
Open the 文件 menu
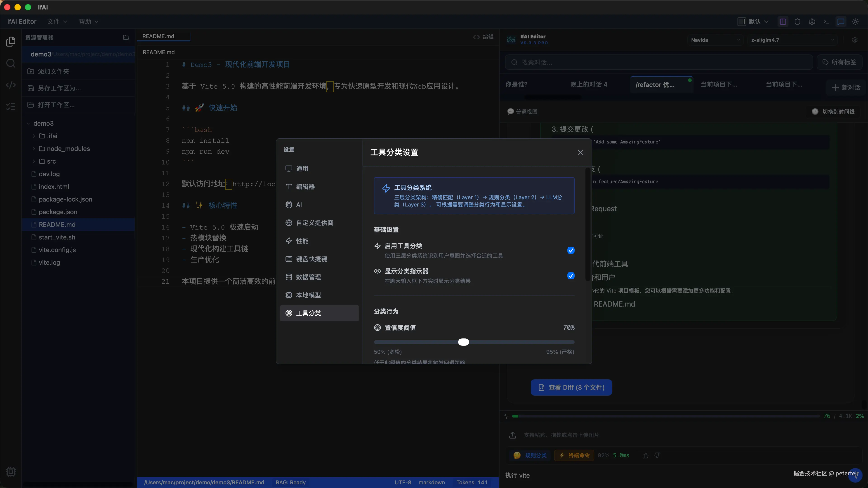pyautogui.click(x=57, y=21)
